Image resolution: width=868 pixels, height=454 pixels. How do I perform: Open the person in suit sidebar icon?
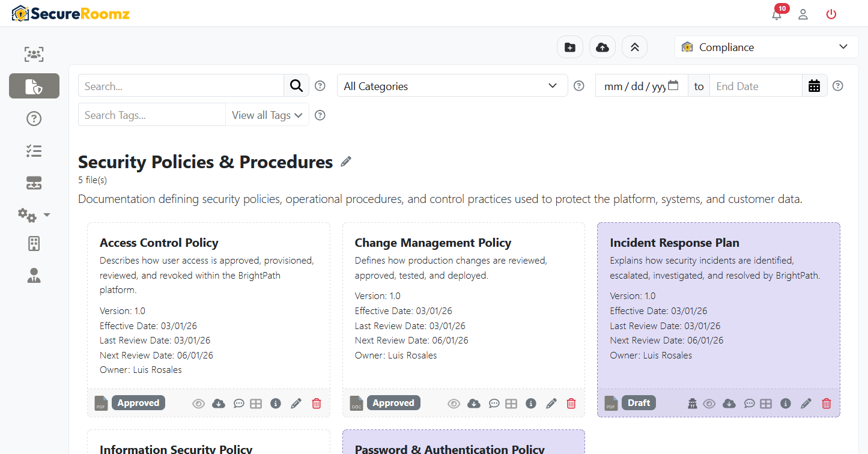click(x=34, y=276)
